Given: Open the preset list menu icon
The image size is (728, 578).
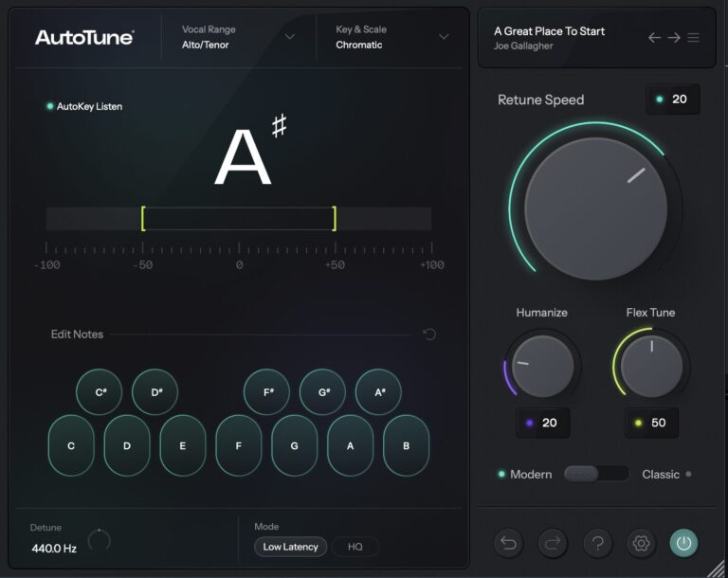Looking at the screenshot, I should tap(694, 38).
